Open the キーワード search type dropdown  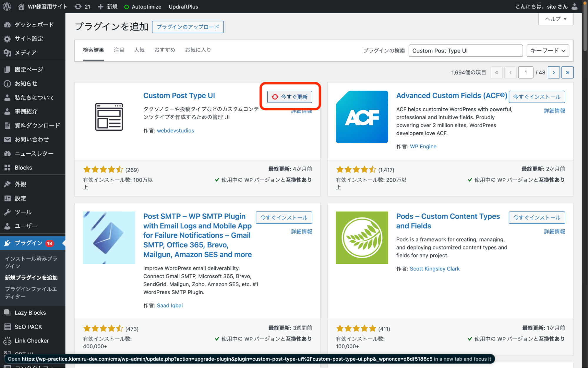tap(548, 51)
